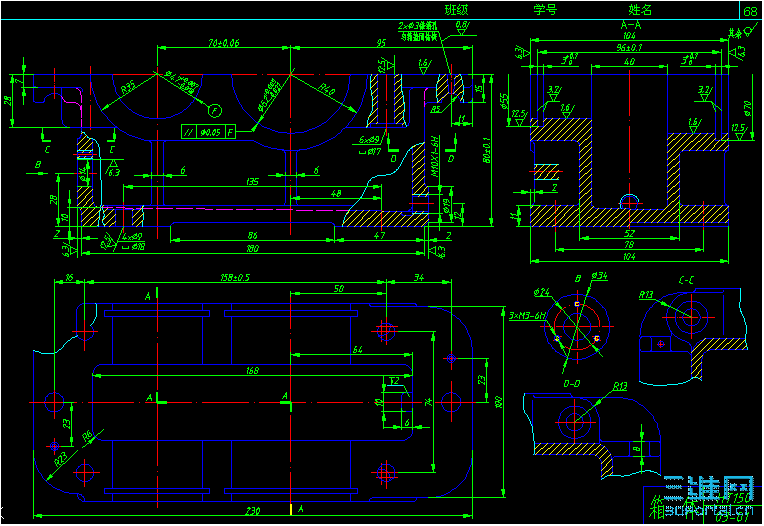The image size is (764, 526).
Task: Click the 48 dimension text
Action: point(336,193)
